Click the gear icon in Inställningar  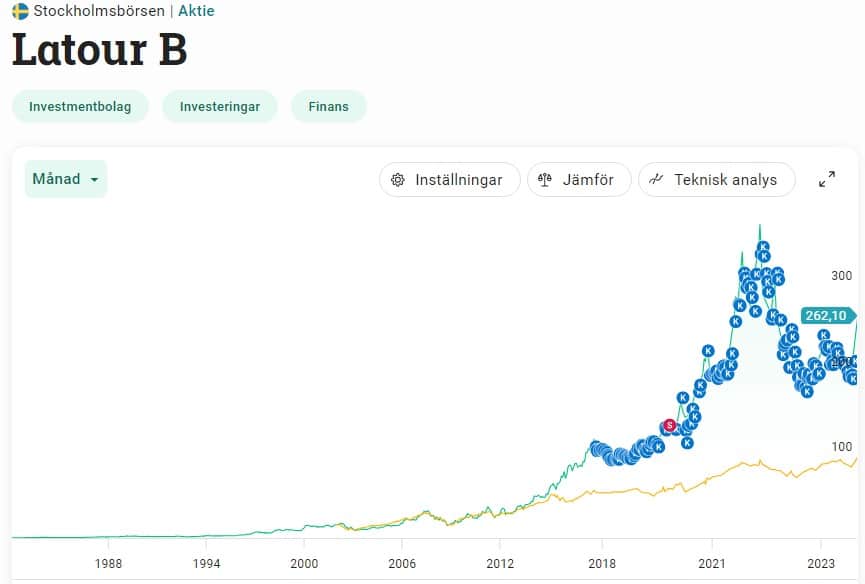pyautogui.click(x=398, y=180)
